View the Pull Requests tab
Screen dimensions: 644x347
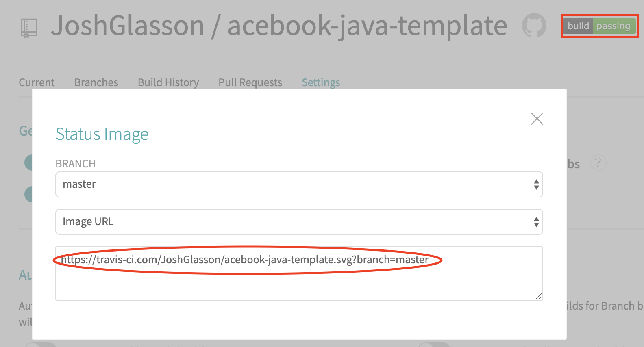click(250, 82)
